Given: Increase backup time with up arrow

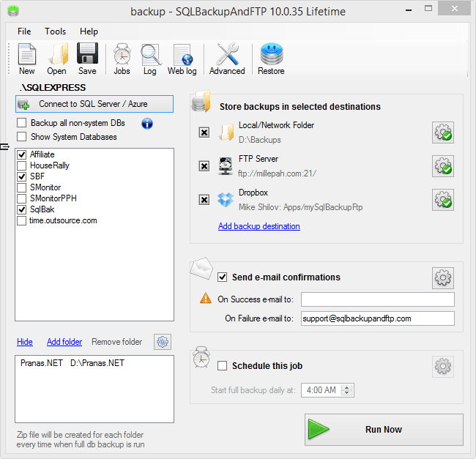Looking at the screenshot, I should 346,387.
